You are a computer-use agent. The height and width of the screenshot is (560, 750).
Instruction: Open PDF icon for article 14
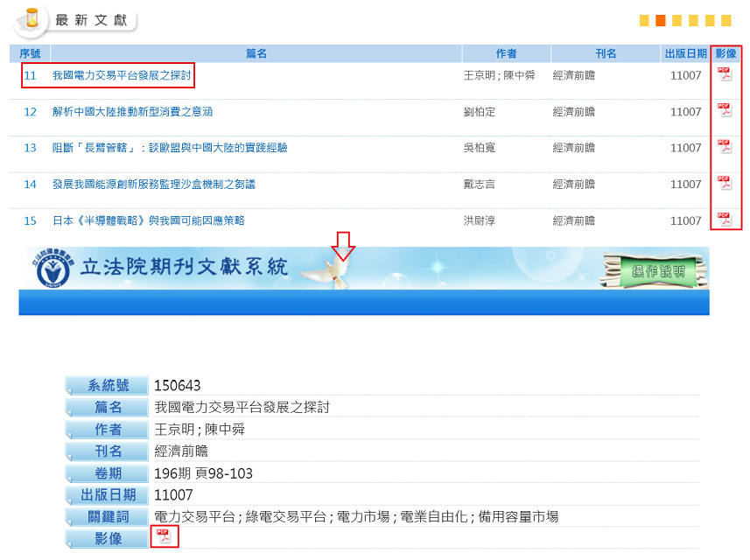(x=725, y=184)
